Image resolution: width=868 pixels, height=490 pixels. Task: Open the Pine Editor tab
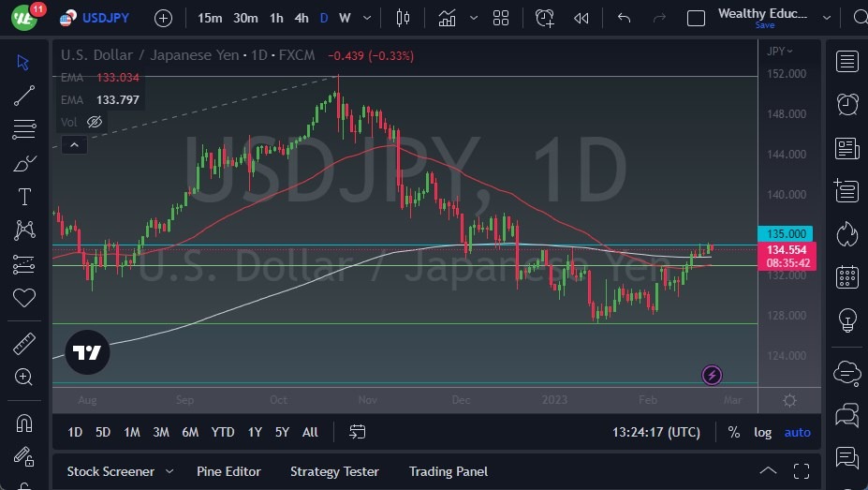[x=228, y=471]
